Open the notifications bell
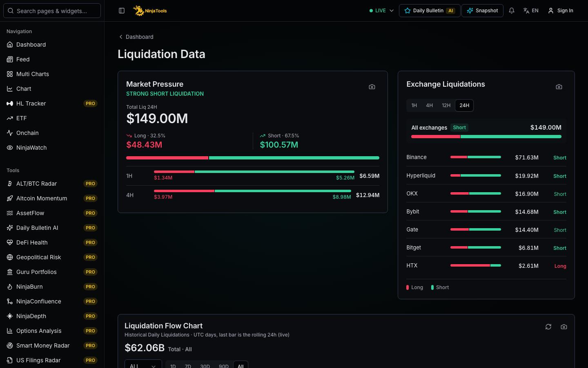The image size is (588, 368). click(x=512, y=11)
